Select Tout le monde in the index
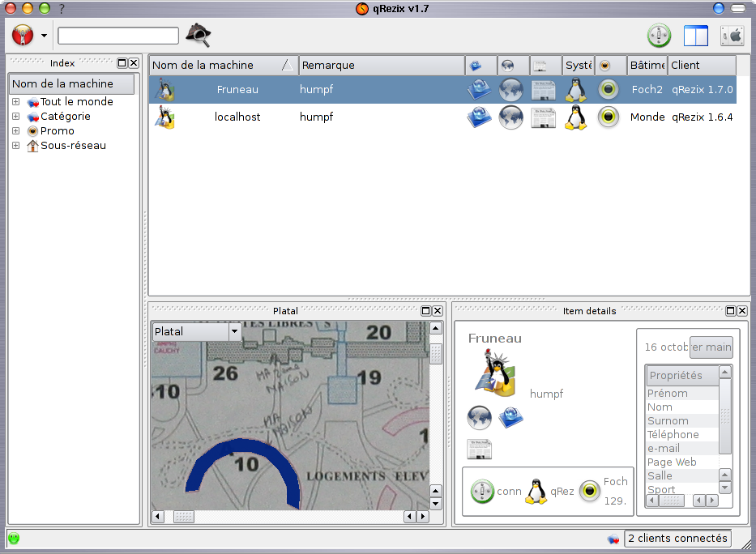This screenshot has width=756, height=554. (x=77, y=101)
